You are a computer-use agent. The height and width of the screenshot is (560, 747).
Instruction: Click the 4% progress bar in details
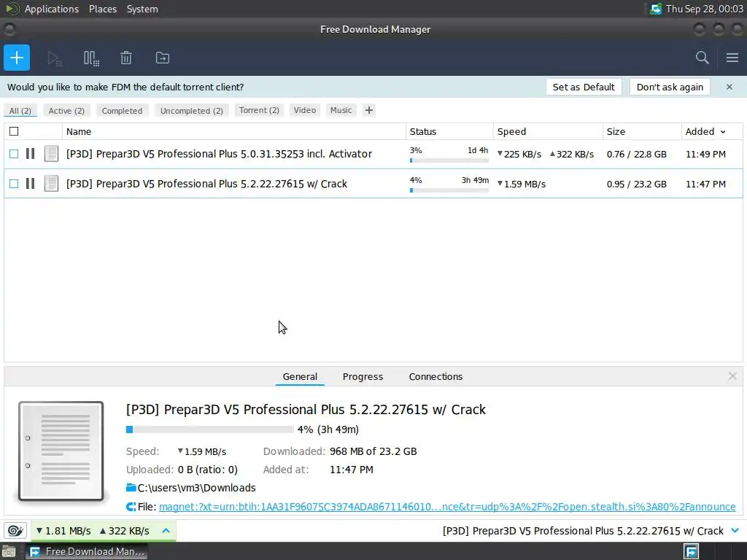[x=209, y=429]
